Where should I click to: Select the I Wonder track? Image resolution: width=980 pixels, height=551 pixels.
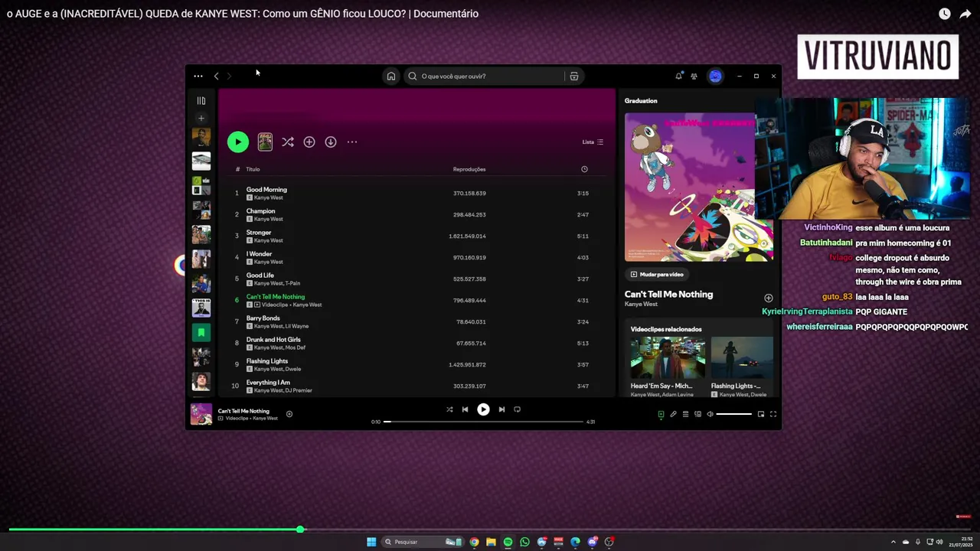tap(417, 257)
